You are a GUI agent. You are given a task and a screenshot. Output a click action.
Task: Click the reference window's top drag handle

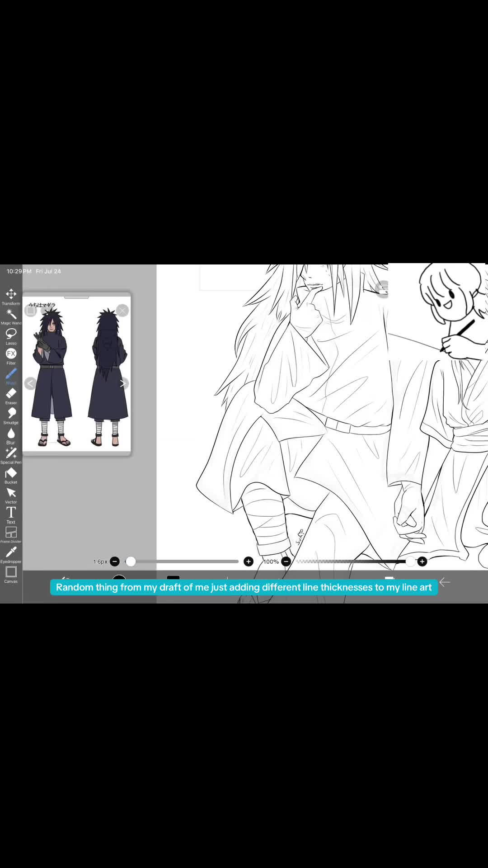[x=76, y=297]
